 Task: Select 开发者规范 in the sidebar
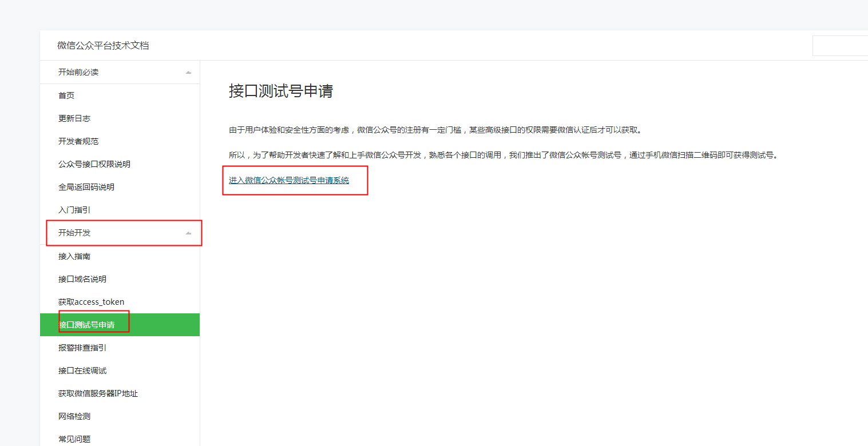(x=78, y=141)
